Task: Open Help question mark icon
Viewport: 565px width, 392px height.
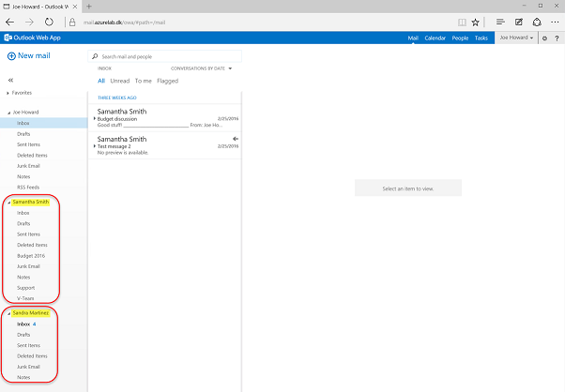Action: [x=557, y=38]
